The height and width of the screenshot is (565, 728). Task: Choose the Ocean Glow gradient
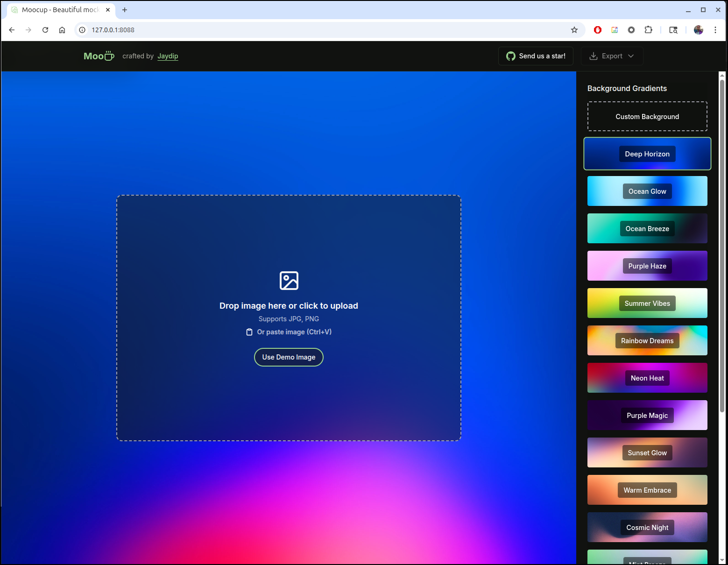(x=647, y=191)
